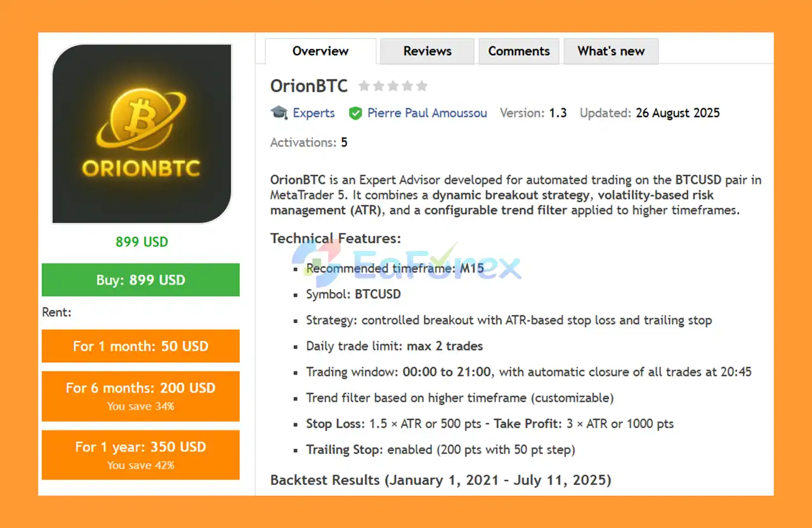The width and height of the screenshot is (812, 528).
Task: Click the Trailing Stop bullet line
Action: pyautogui.click(x=441, y=449)
